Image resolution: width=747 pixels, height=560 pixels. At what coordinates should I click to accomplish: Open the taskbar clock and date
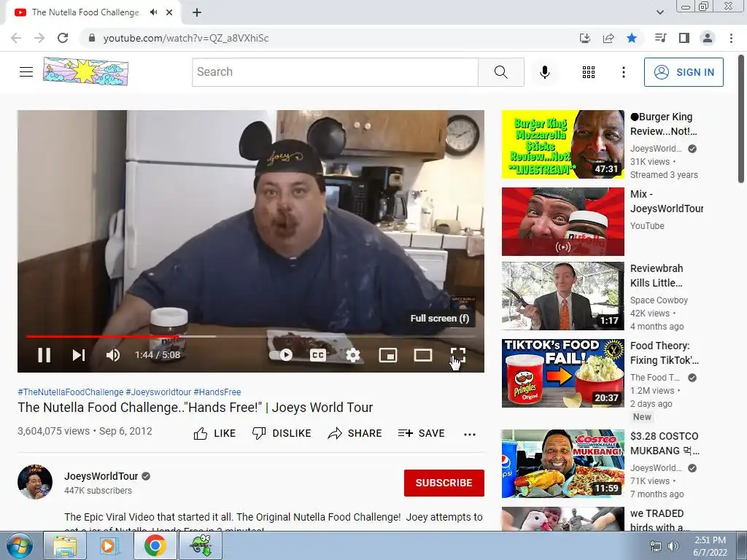click(710, 546)
